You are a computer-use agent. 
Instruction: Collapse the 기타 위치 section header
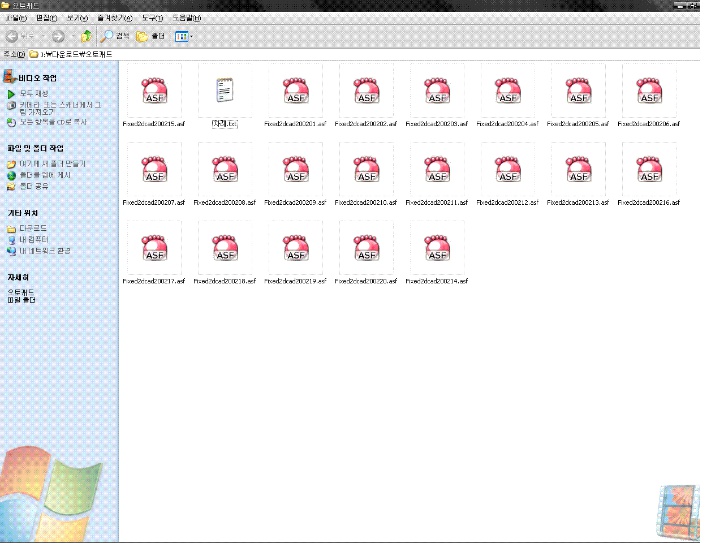pyautogui.click(x=23, y=213)
